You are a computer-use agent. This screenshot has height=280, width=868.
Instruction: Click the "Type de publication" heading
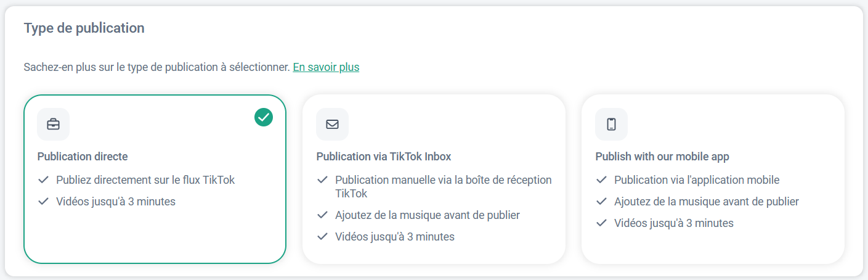84,28
